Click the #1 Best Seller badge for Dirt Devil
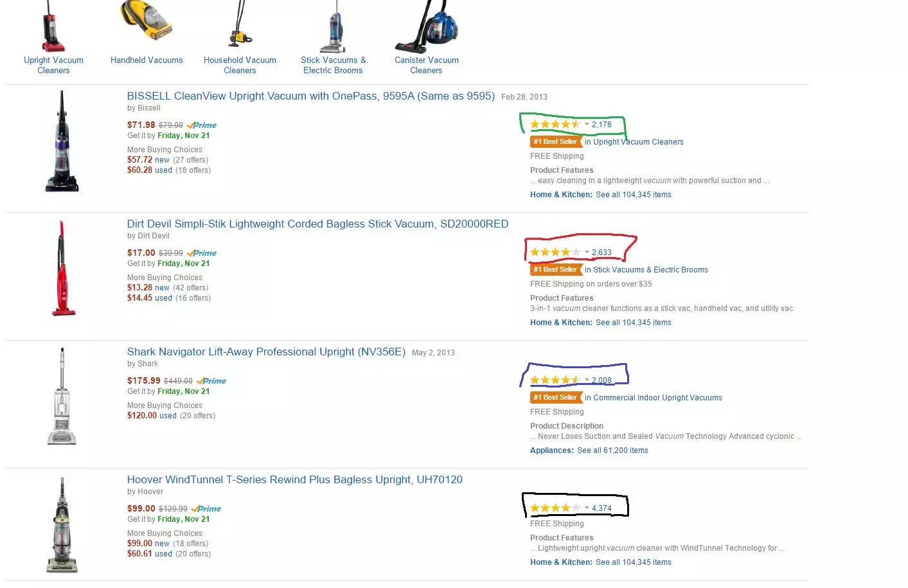 556,270
